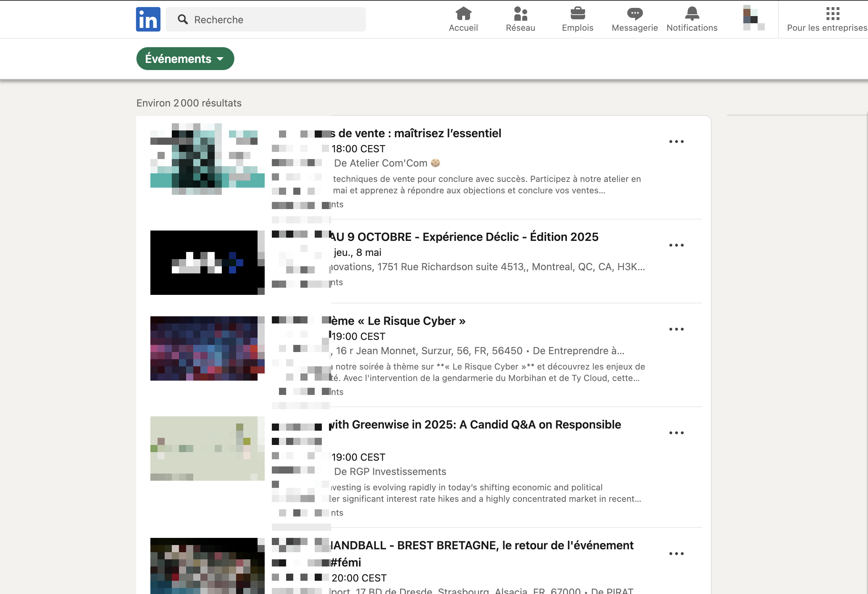Open Messagerie chat bubble icon
The image size is (868, 594).
[x=634, y=14]
